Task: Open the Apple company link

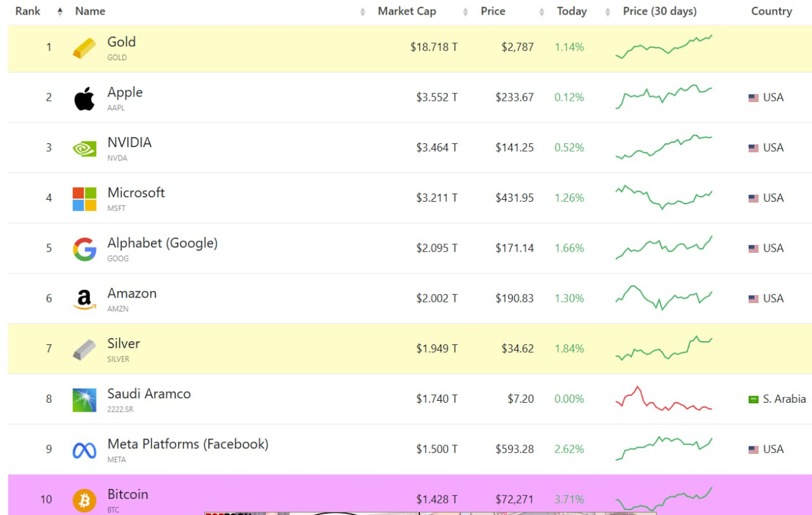Action: [x=125, y=92]
